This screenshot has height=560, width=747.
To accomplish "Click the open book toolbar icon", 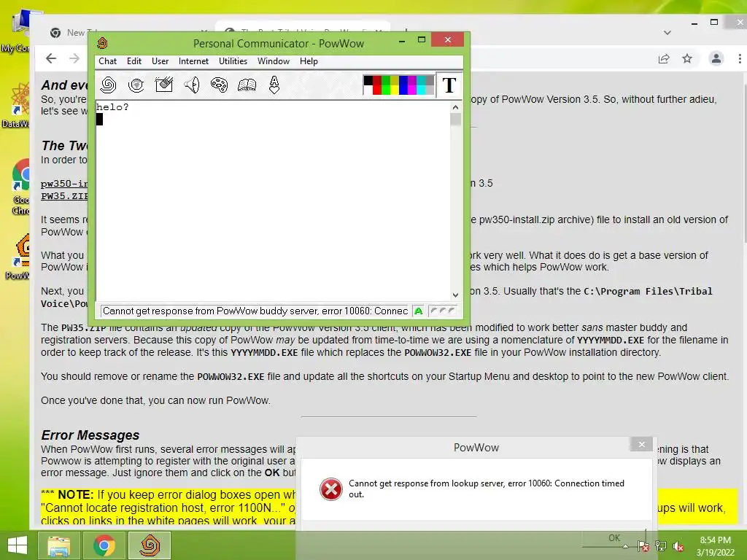I will click(x=247, y=85).
